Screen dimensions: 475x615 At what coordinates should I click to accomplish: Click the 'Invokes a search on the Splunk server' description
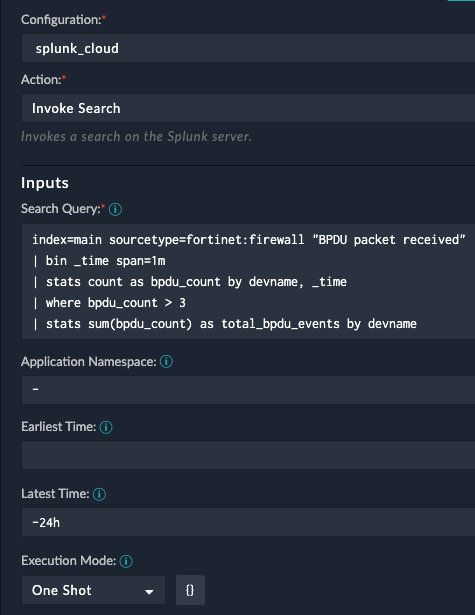pos(136,136)
